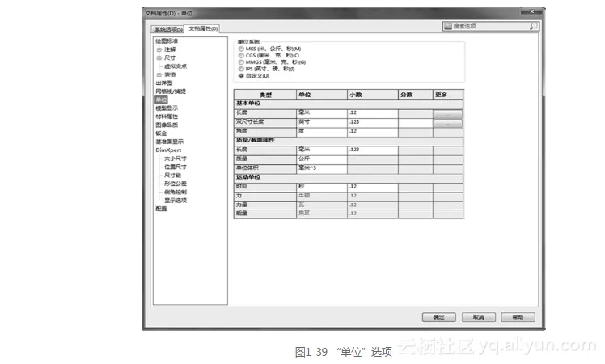The image size is (605, 364).
Task: Click the 焦耳 cell in 能量 row
Action: [x=322, y=214]
